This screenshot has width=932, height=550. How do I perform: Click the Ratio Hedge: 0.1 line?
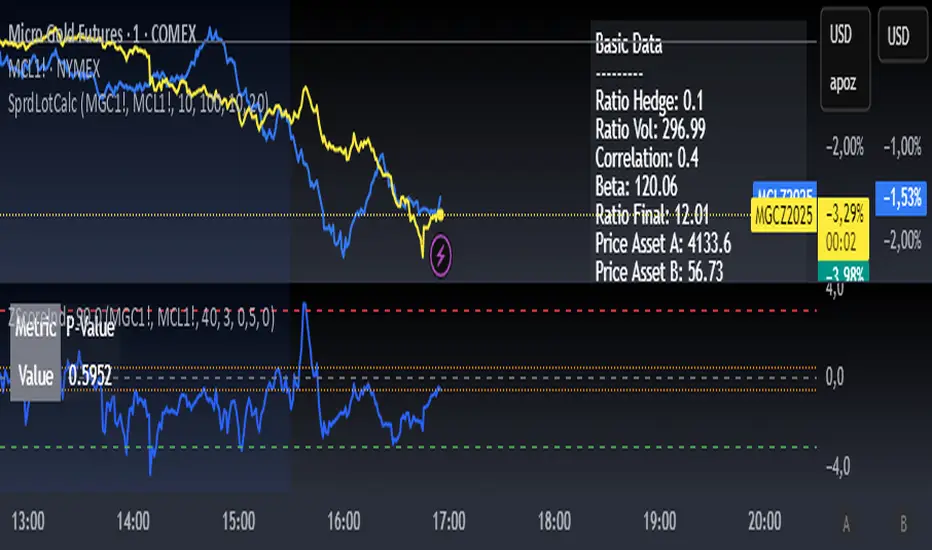[649, 101]
